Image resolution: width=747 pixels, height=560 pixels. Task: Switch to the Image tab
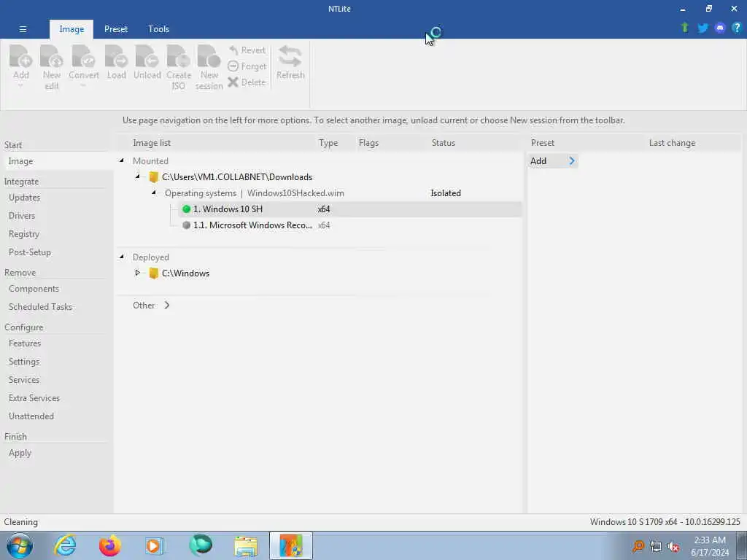click(x=71, y=29)
